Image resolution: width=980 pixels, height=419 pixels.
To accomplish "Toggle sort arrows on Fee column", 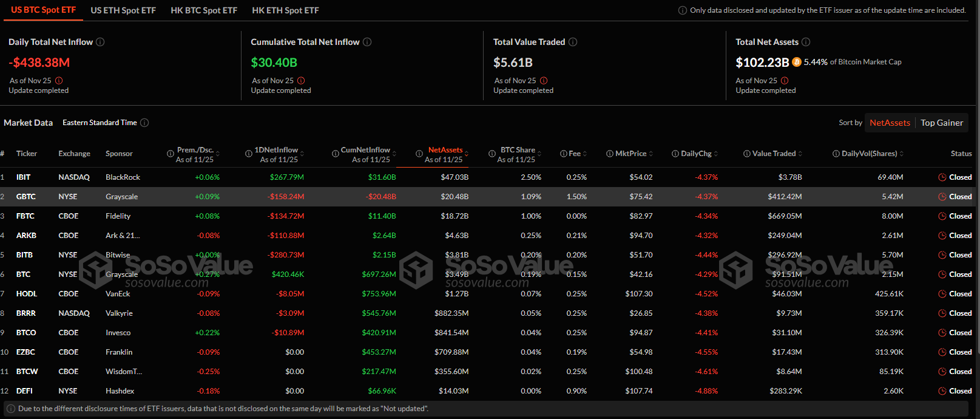I will click(x=585, y=154).
